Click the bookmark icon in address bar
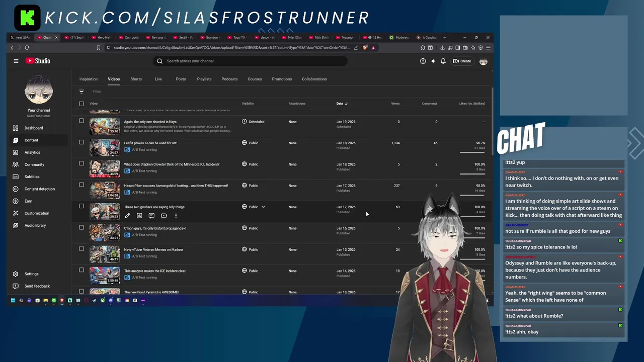Viewport: 644px width, 362px height. [x=99, y=48]
